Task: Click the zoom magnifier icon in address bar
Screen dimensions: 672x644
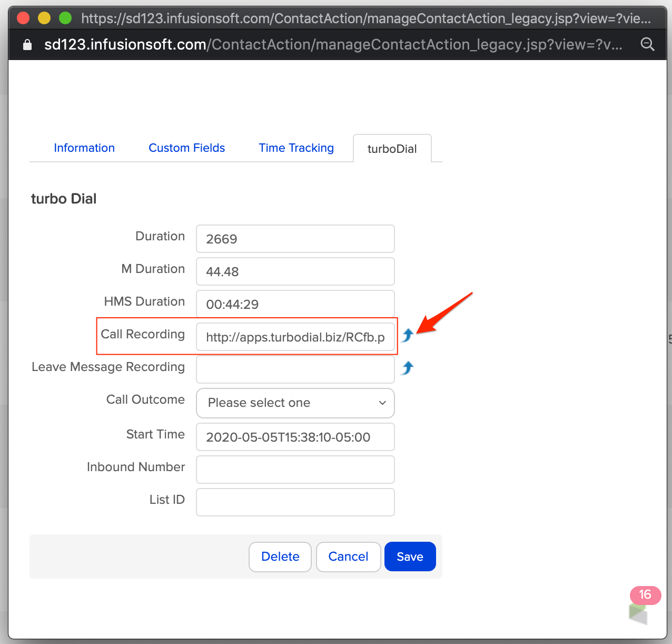Action: [x=647, y=44]
